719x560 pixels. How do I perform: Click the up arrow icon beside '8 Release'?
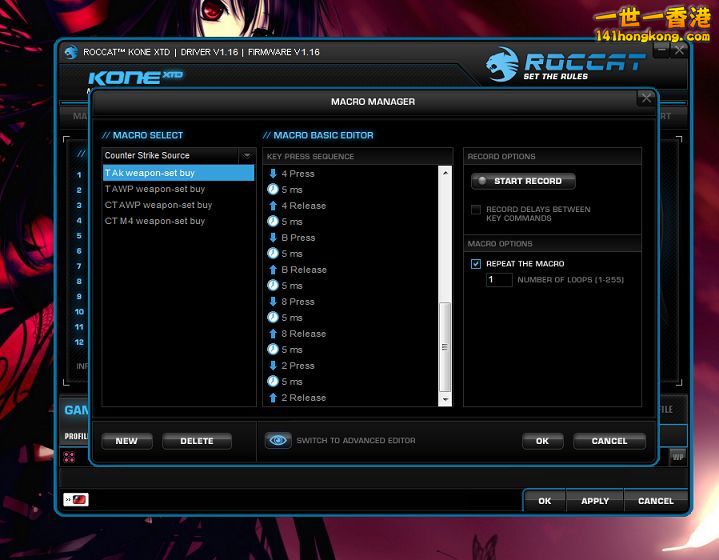pyautogui.click(x=273, y=333)
